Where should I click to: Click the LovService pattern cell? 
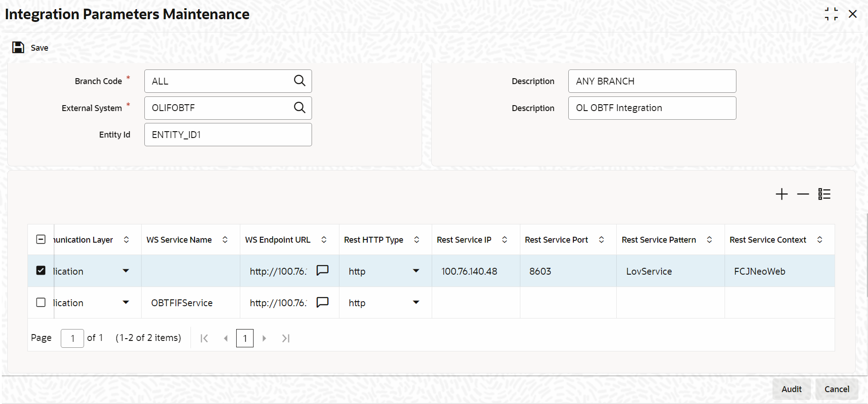tap(670, 271)
